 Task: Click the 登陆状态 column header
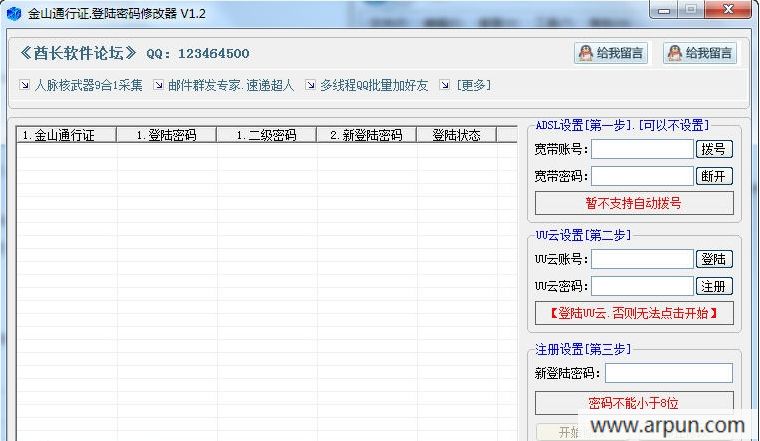click(457, 135)
